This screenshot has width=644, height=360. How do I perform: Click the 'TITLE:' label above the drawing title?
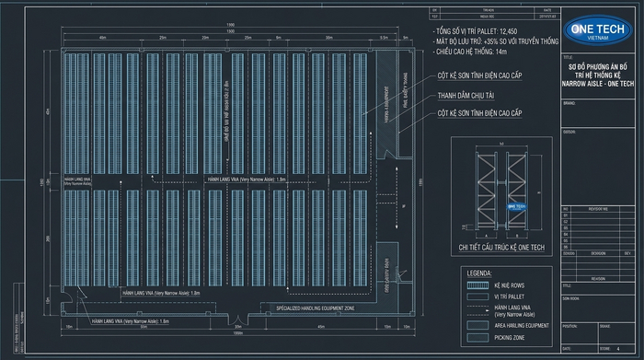569,57
